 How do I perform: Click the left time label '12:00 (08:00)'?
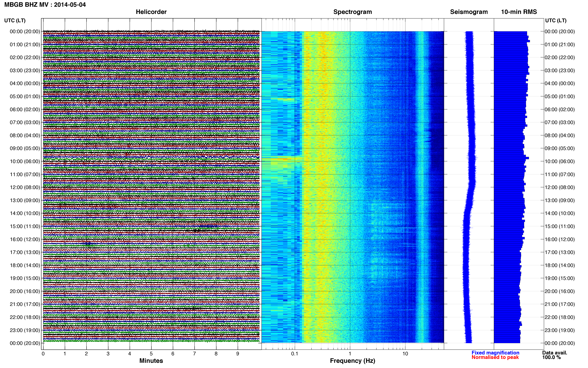coord(25,187)
